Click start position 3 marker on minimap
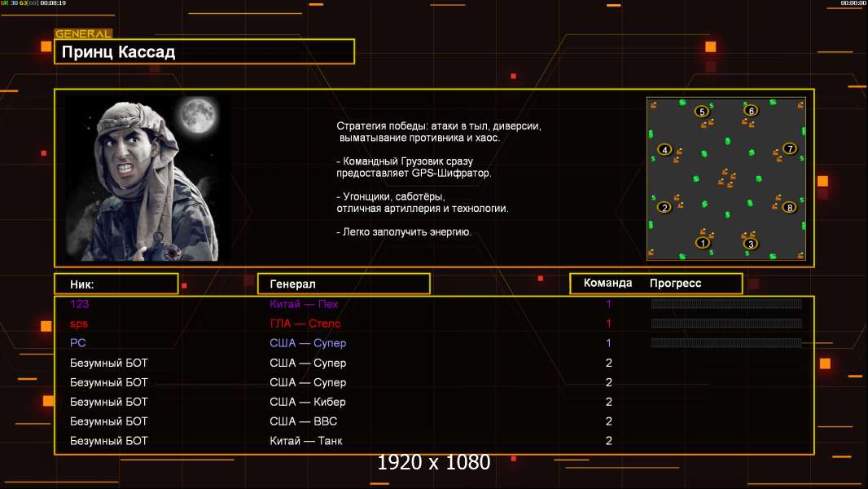The height and width of the screenshot is (489, 868). pos(750,243)
